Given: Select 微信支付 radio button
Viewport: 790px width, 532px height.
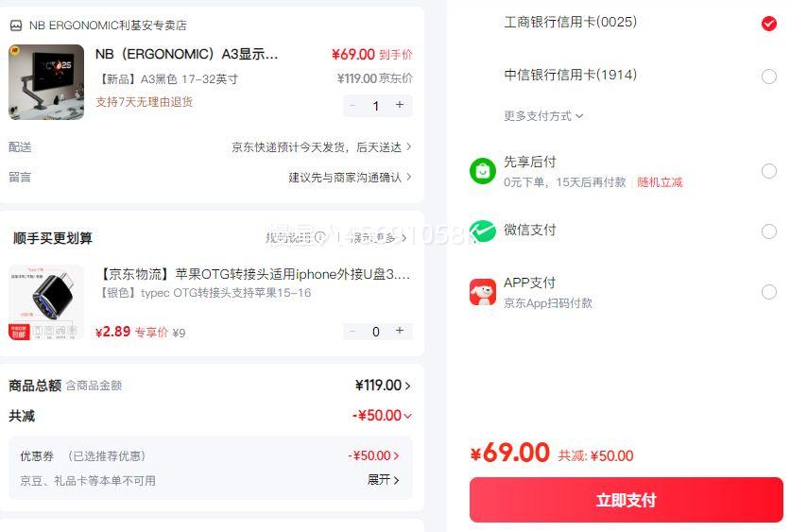Looking at the screenshot, I should click(768, 232).
